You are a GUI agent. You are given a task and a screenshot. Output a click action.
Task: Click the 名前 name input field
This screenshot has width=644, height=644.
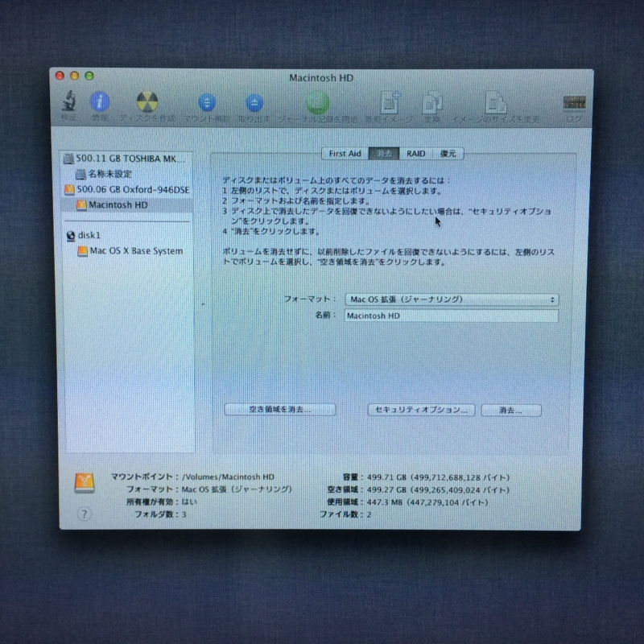point(451,316)
